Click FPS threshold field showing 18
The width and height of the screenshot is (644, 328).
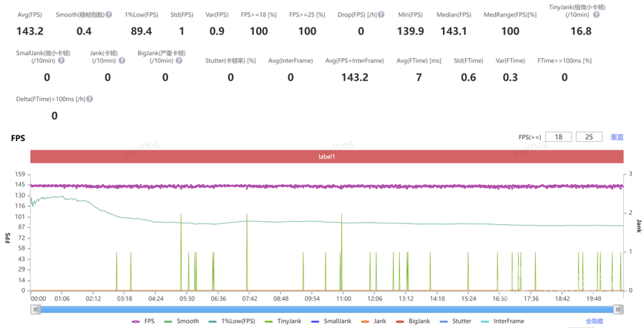(558, 137)
